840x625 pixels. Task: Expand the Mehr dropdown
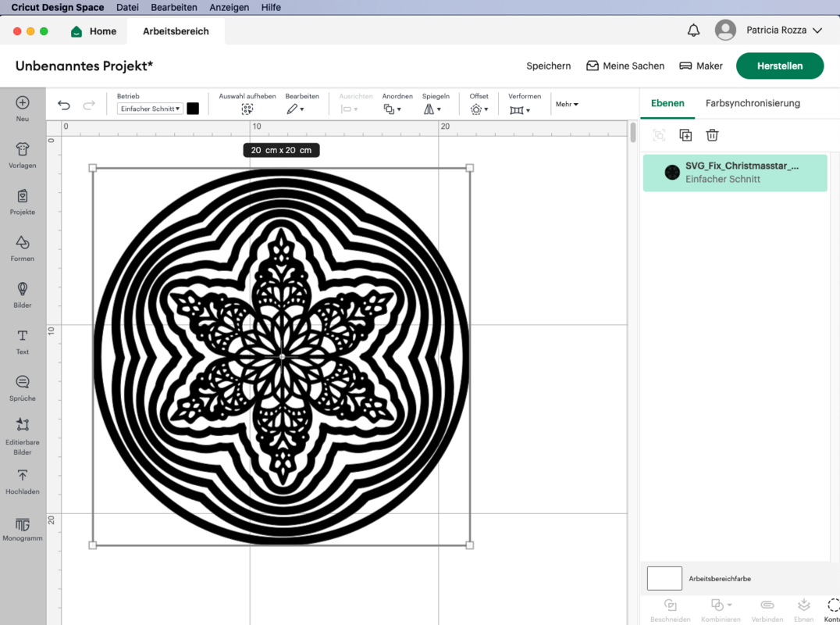click(567, 104)
